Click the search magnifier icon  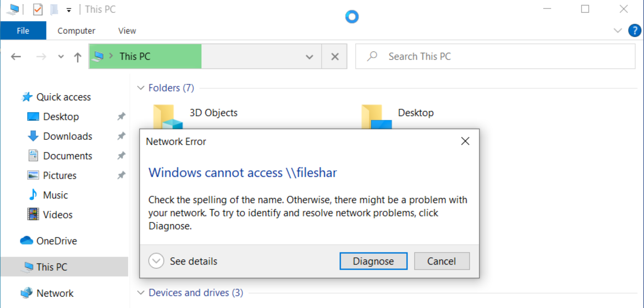372,56
